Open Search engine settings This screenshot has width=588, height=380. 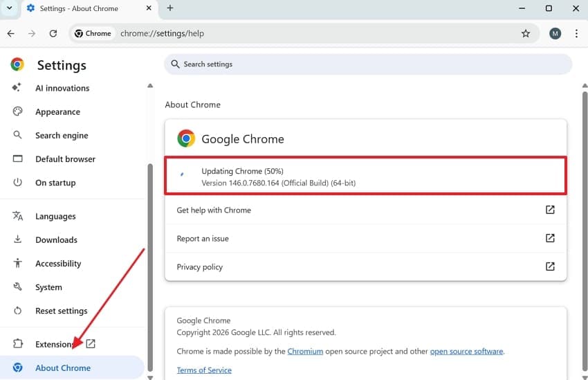pyautogui.click(x=62, y=136)
